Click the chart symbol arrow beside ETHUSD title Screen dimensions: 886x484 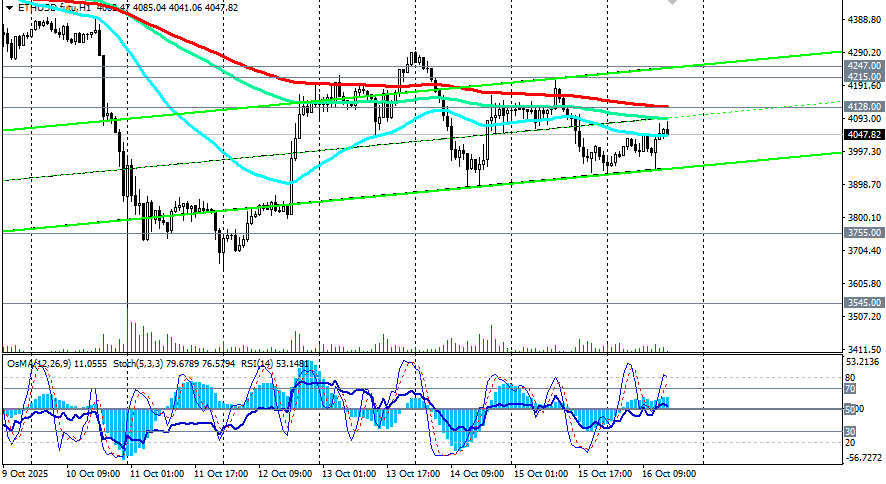pyautogui.click(x=8, y=8)
